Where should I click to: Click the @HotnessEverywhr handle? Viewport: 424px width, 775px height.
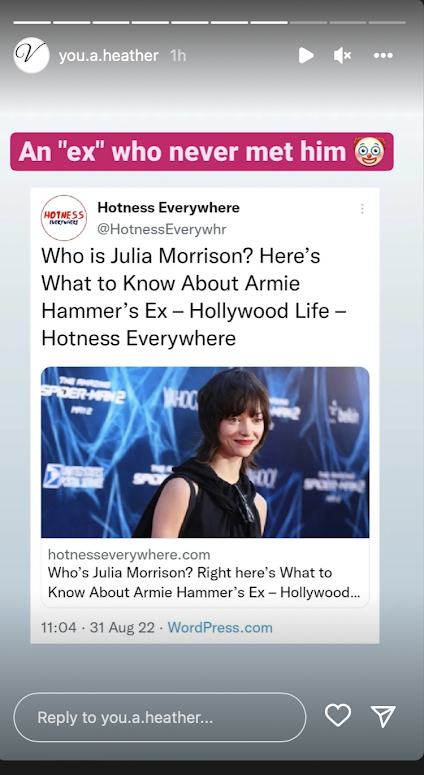(x=162, y=229)
